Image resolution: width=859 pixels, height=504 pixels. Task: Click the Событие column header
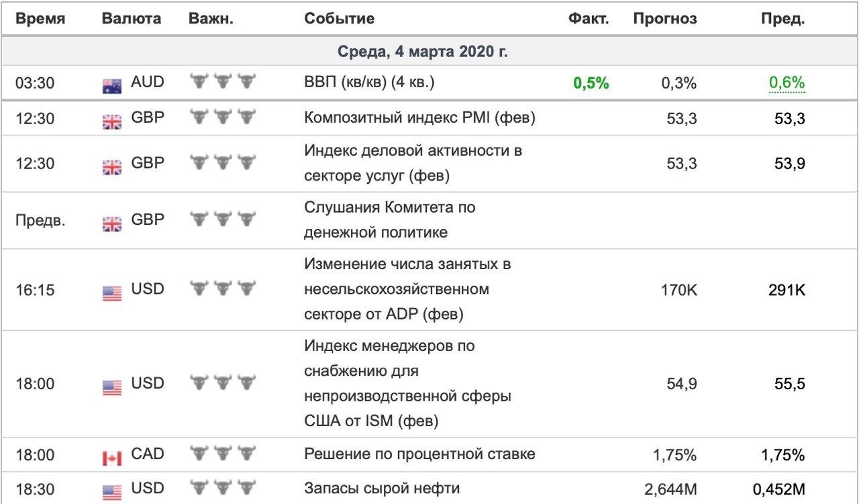340,19
